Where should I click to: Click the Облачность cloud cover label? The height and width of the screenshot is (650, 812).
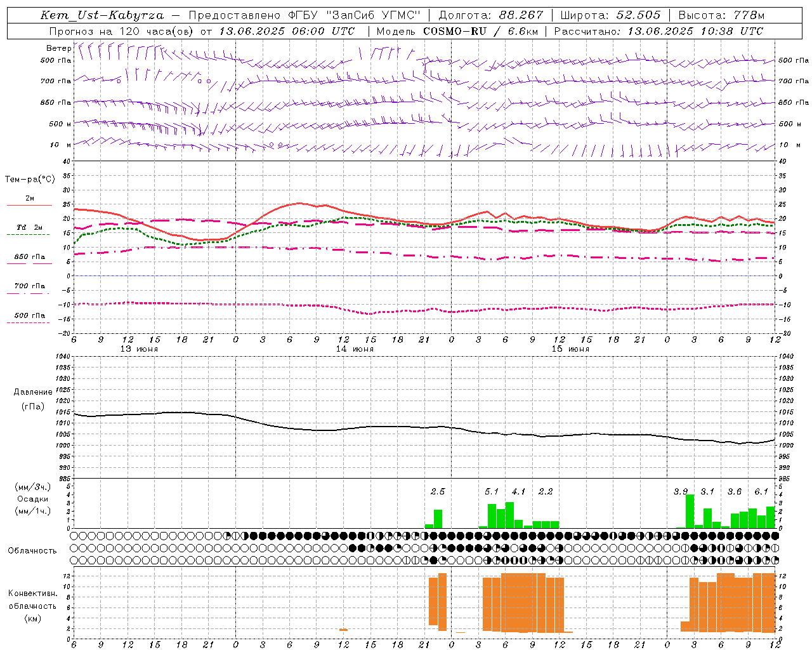point(32,550)
